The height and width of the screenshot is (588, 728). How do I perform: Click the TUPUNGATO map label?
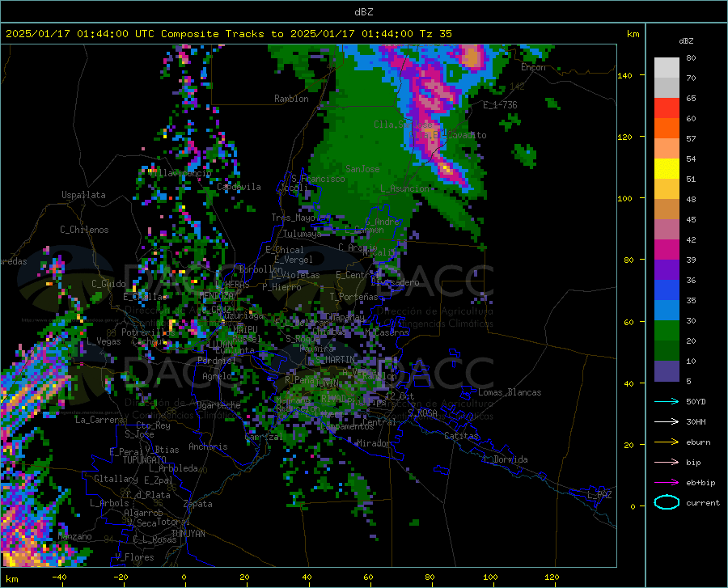click(145, 460)
